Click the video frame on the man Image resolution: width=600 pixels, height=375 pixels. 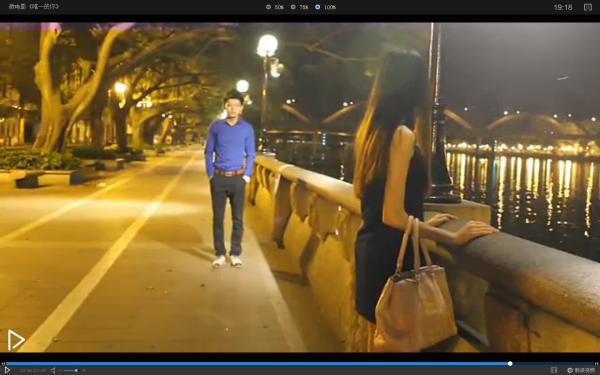point(230,178)
